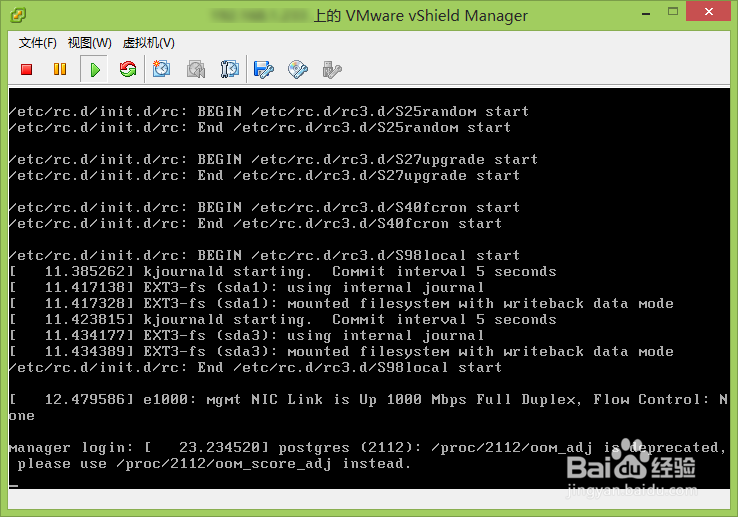This screenshot has width=738, height=517.
Task: Revert to the current snapshot icon
Action: point(196,69)
